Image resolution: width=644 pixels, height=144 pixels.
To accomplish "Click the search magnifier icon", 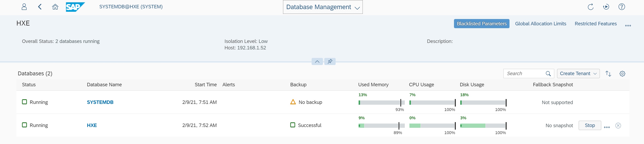I will (548, 74).
